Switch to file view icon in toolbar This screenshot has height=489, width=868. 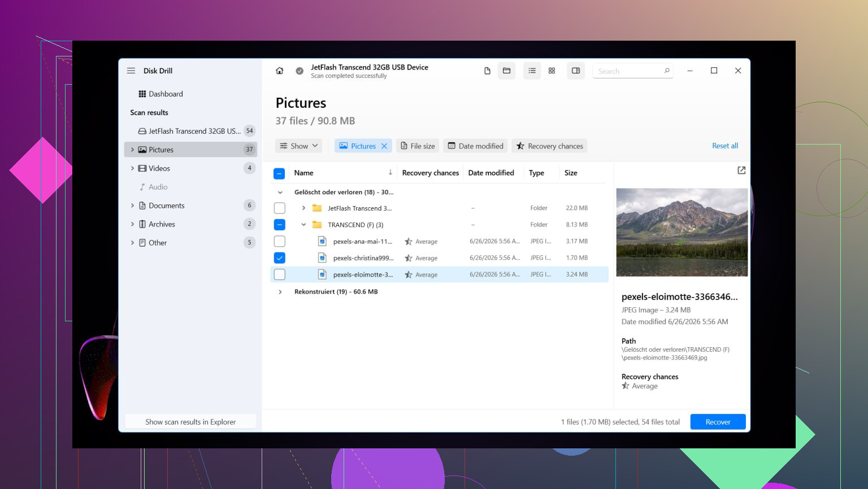(x=487, y=71)
